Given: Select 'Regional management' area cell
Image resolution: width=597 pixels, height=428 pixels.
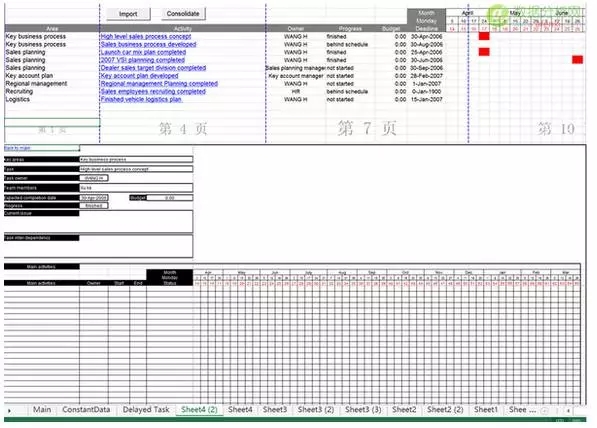Looking at the screenshot, I should (52, 84).
